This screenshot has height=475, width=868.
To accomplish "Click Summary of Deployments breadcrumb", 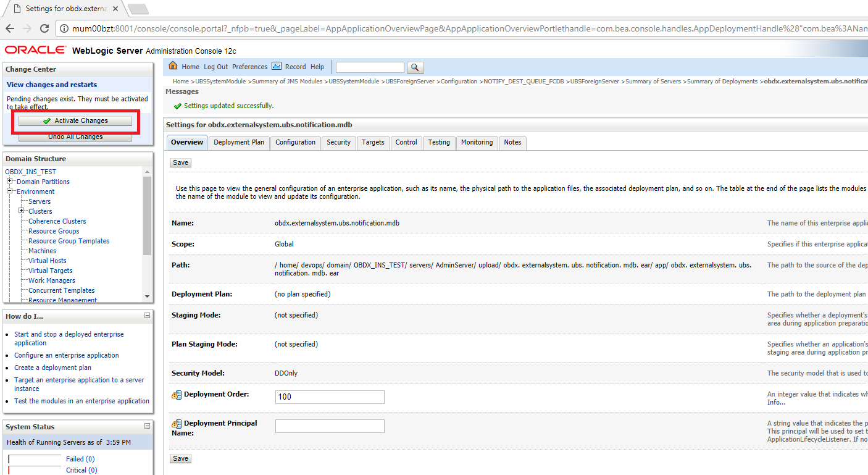I will pos(722,82).
